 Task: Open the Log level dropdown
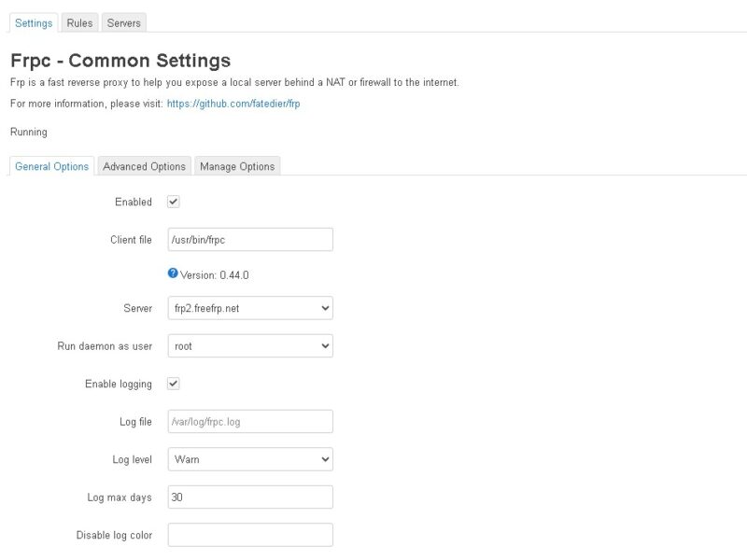pyautogui.click(x=250, y=459)
